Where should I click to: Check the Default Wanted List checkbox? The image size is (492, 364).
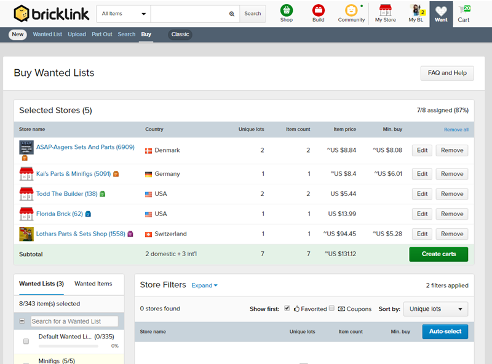pos(26,341)
